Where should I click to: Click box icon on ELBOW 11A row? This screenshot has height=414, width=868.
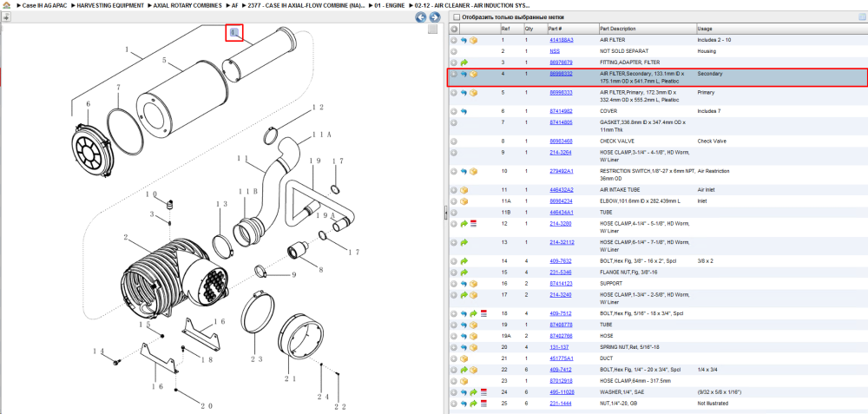click(464, 201)
